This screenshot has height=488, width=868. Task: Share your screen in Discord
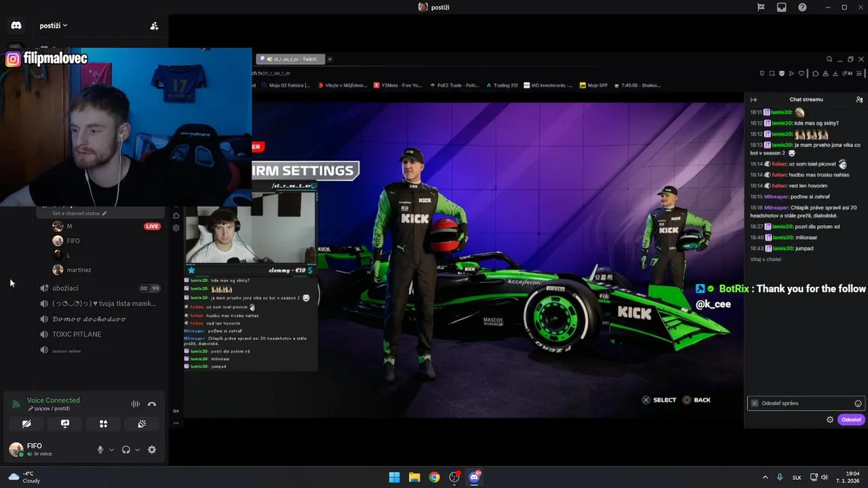pyautogui.click(x=65, y=424)
